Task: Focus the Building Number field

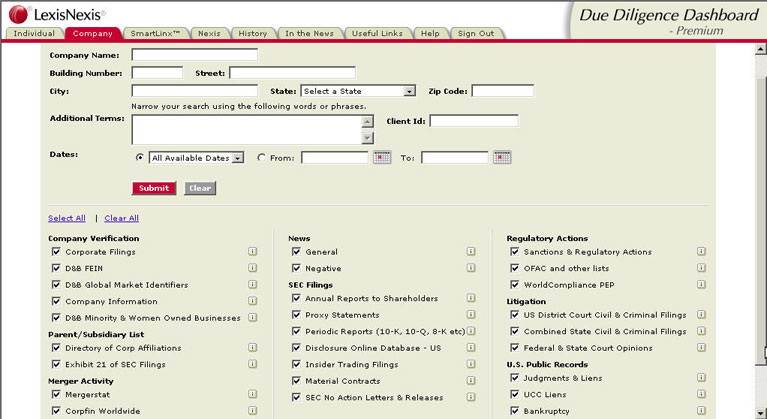Action: click(157, 73)
